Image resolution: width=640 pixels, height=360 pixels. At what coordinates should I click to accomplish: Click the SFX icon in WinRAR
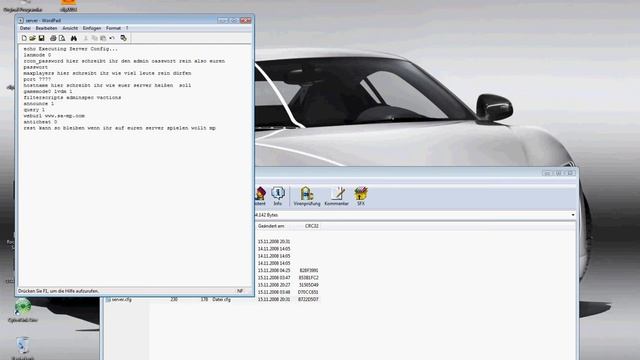click(x=361, y=196)
